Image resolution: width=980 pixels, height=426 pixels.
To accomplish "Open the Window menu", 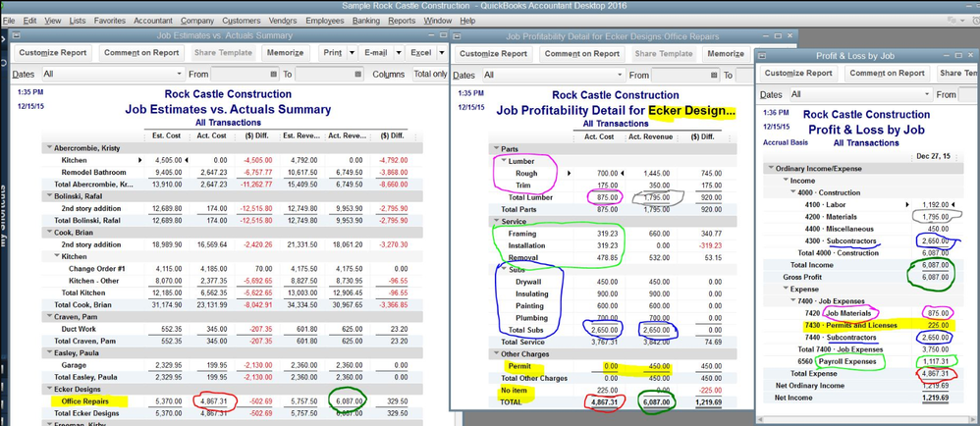I will coord(438,21).
